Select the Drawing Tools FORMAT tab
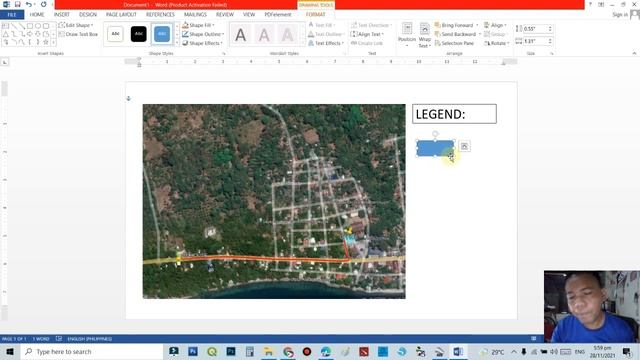The width and height of the screenshot is (640, 360). 316,15
